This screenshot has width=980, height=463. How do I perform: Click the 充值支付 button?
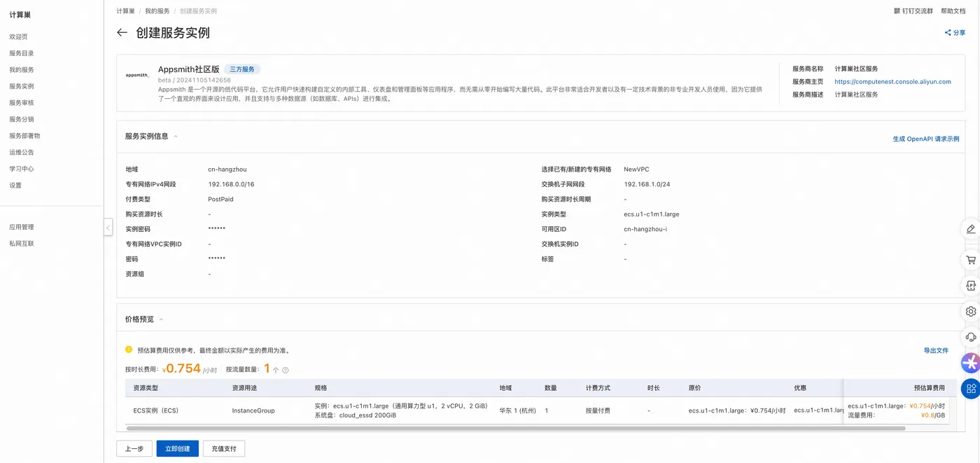point(224,449)
